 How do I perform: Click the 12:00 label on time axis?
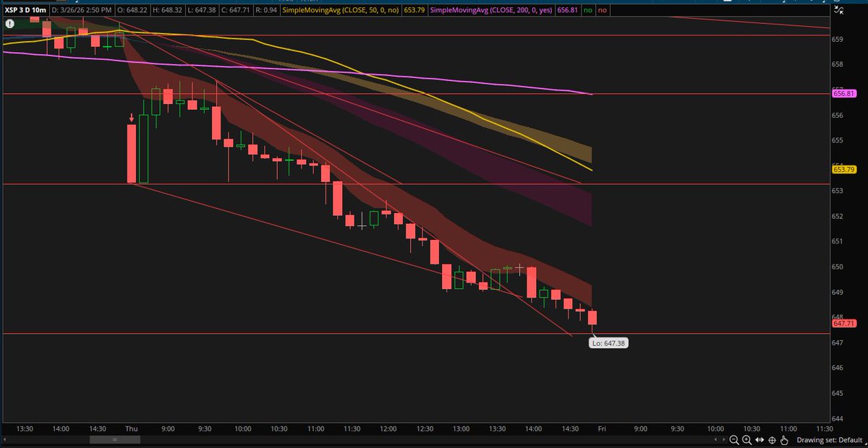(x=388, y=428)
